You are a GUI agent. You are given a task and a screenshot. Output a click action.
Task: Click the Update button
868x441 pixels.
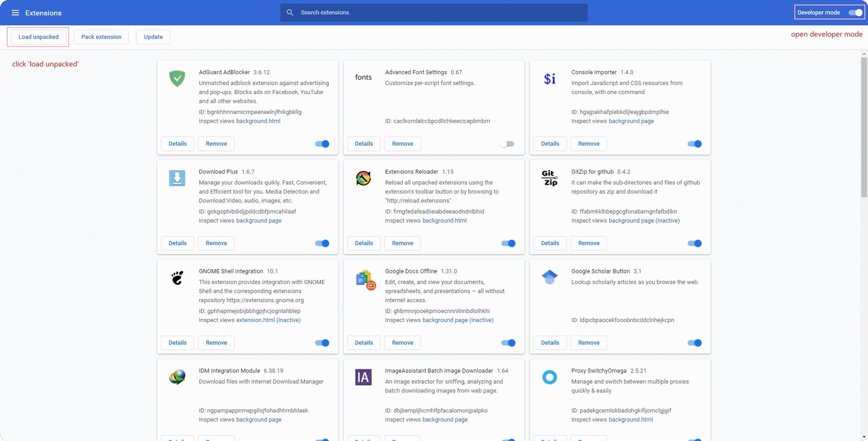coord(153,37)
